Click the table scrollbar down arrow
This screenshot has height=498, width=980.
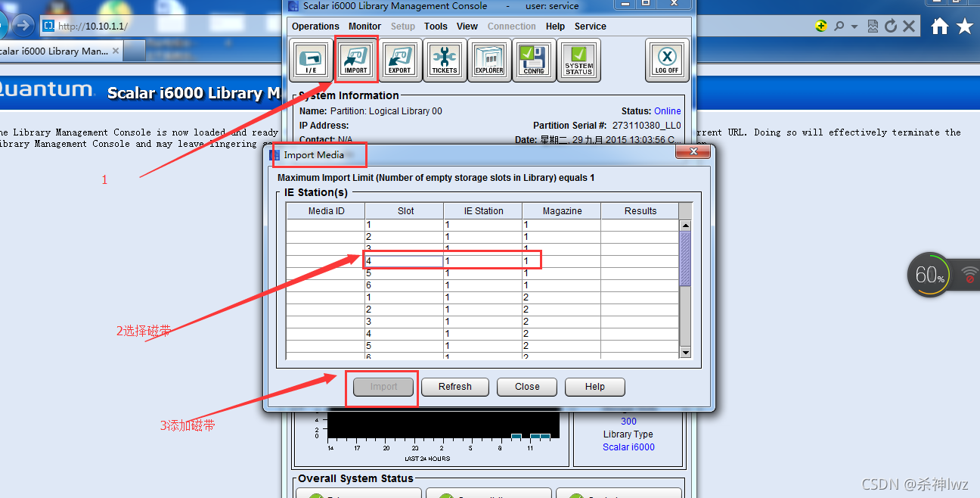686,353
